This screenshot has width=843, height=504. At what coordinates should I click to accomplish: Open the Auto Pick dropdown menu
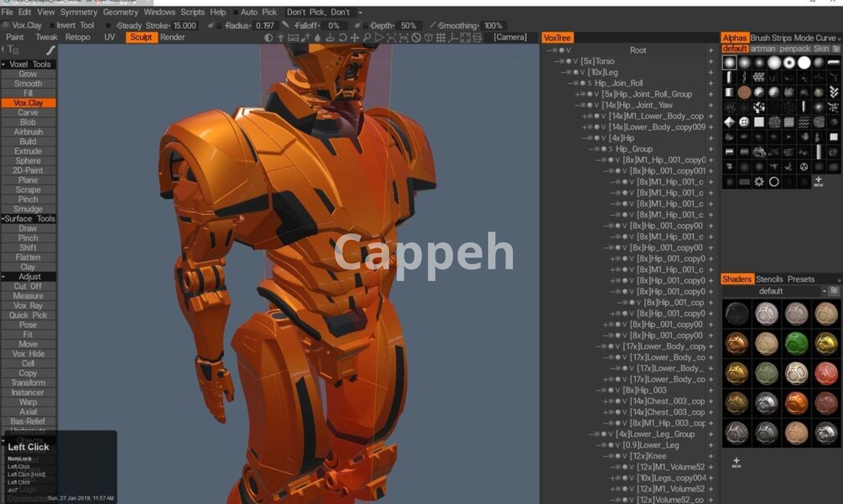360,12
